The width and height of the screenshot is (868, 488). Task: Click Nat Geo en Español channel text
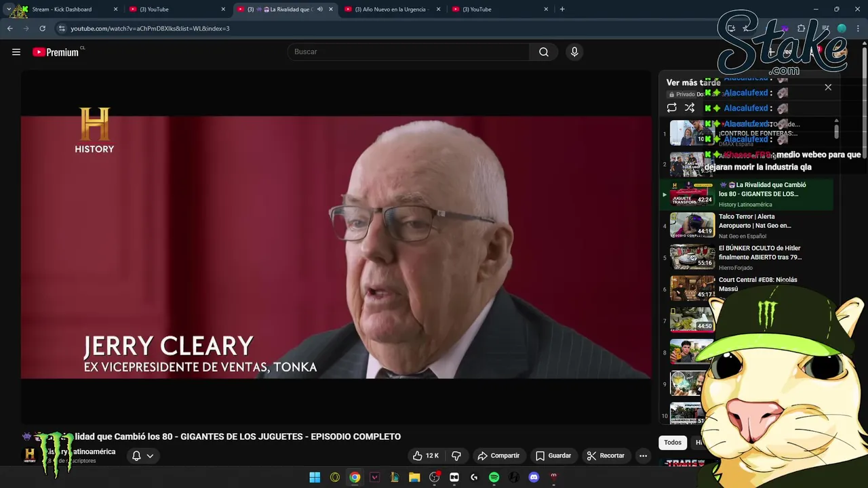pos(743,237)
